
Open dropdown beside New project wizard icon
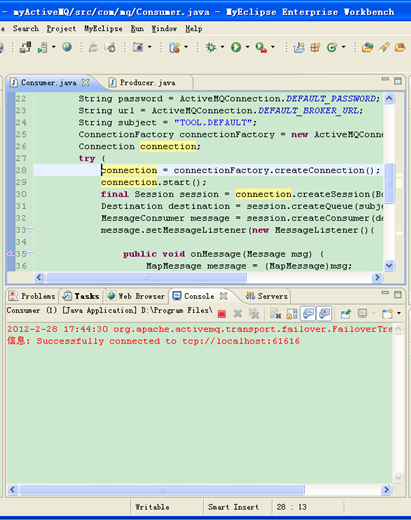186,47
